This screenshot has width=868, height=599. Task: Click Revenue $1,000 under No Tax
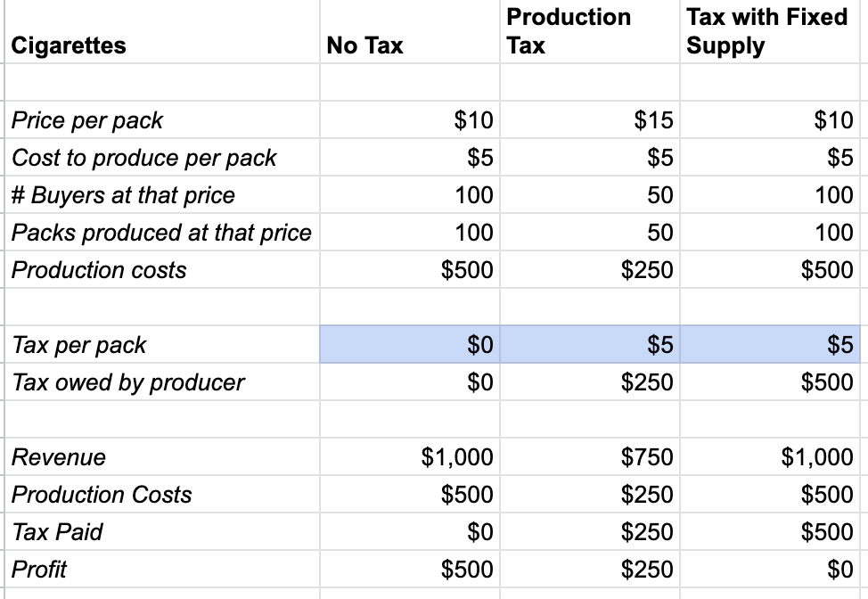click(410, 456)
